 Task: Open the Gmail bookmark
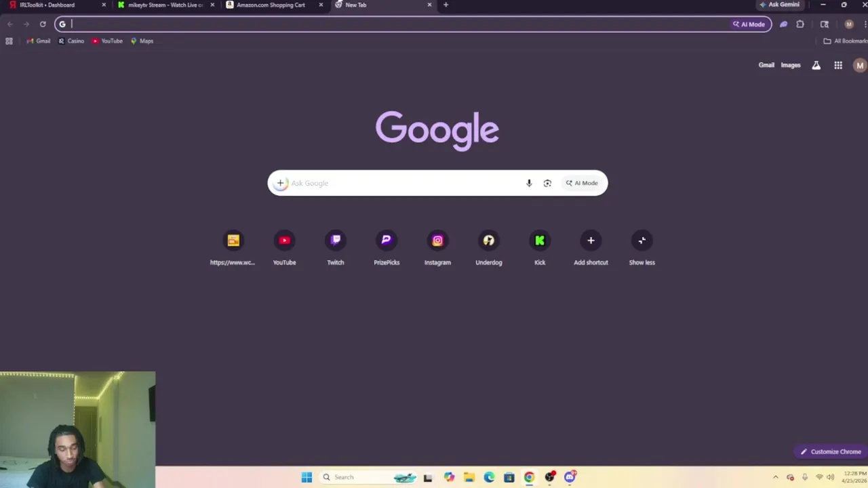(38, 41)
